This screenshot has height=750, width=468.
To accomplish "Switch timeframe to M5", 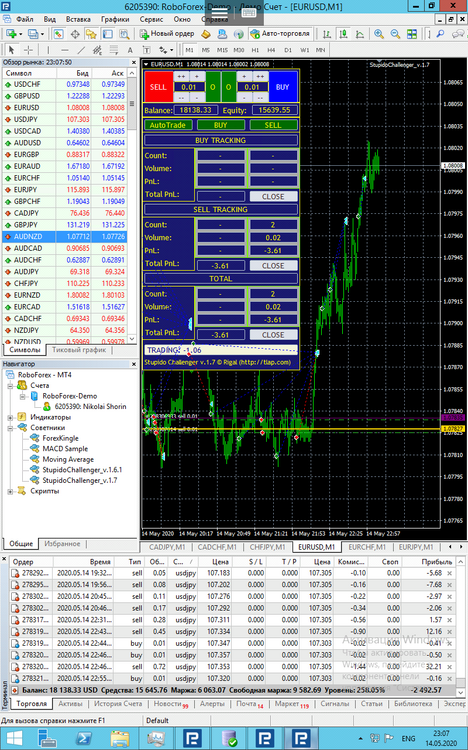I will [206, 50].
